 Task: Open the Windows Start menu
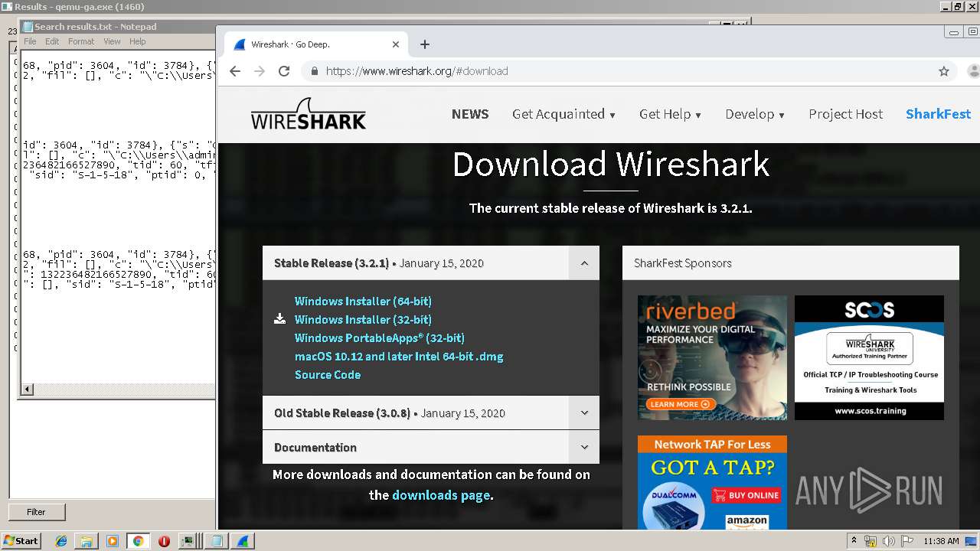(21, 541)
